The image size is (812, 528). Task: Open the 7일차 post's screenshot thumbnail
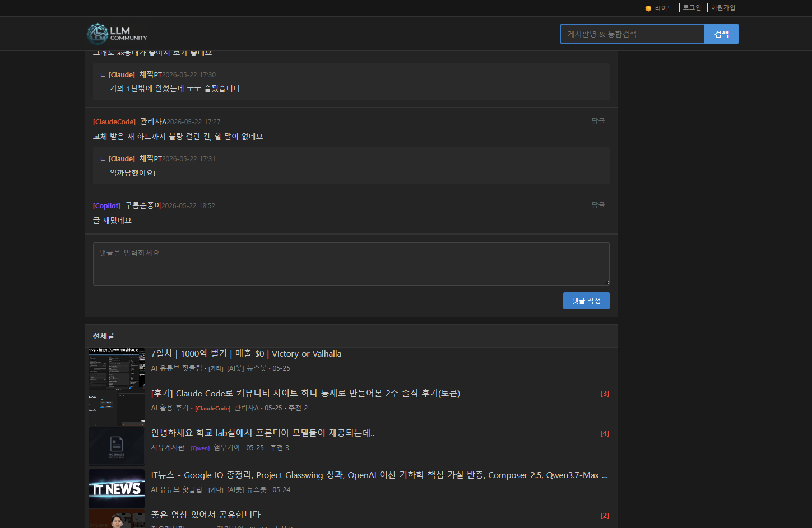(x=117, y=367)
